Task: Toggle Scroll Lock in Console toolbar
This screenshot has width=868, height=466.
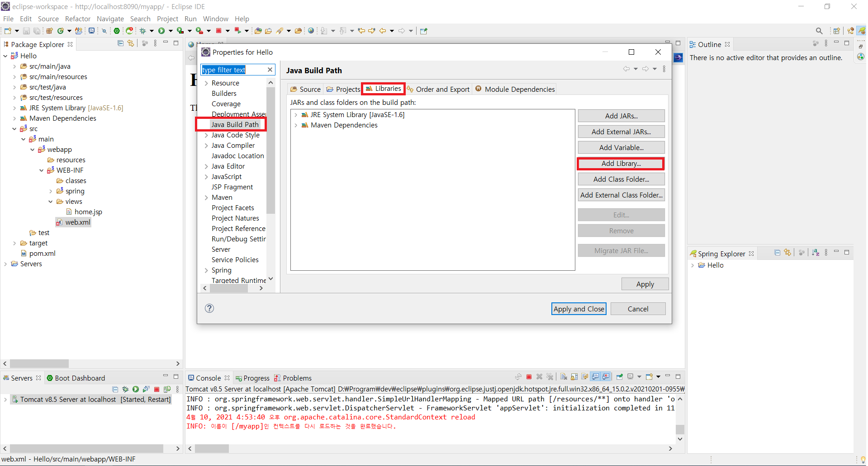Action: point(574,377)
